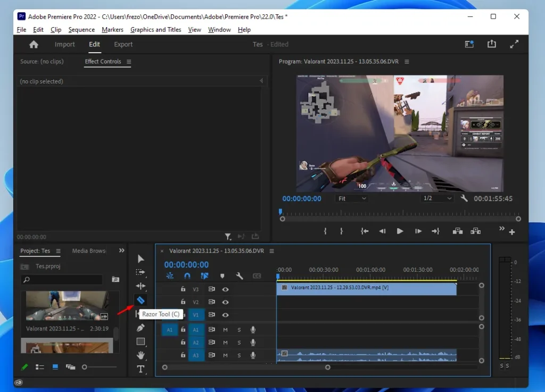The width and height of the screenshot is (545, 392).
Task: Select the Selection tool arrow
Action: pos(141,258)
